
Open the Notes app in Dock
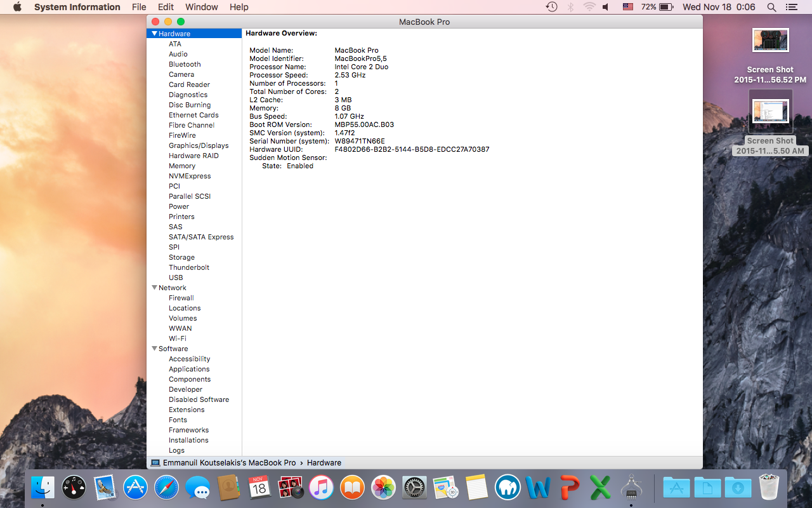476,488
